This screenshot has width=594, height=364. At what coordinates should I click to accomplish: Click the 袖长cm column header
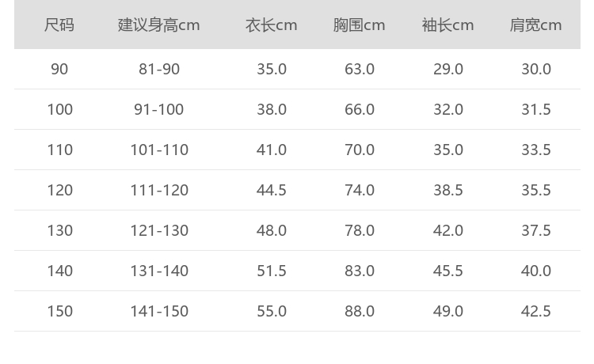(x=448, y=25)
